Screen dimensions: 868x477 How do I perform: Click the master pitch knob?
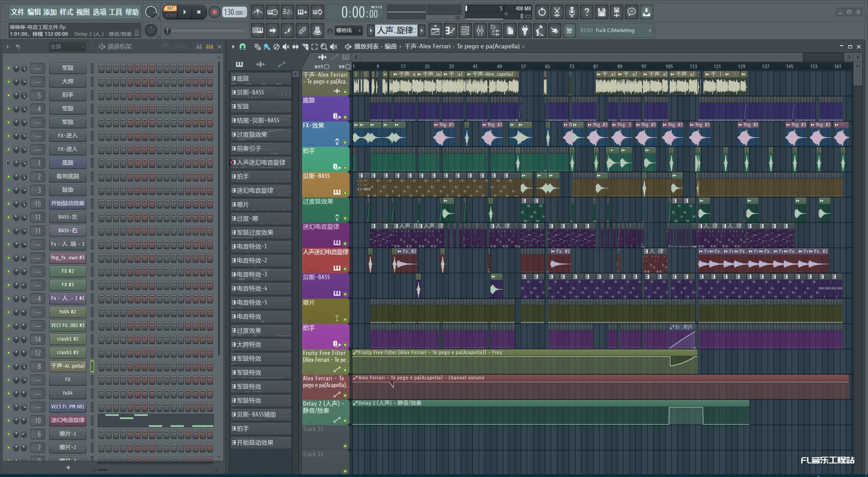click(x=151, y=30)
